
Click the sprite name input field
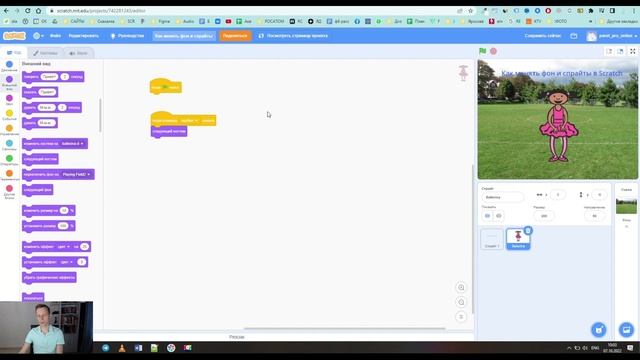pos(502,197)
